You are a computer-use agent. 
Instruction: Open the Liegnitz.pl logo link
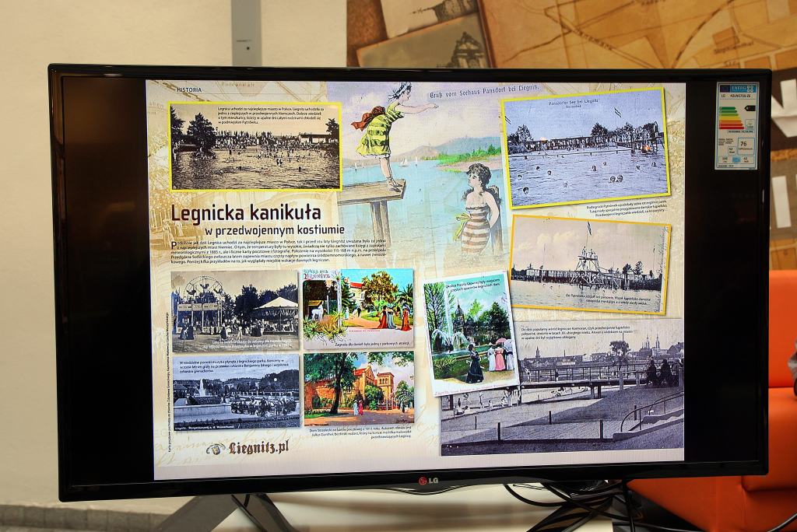(x=248, y=448)
